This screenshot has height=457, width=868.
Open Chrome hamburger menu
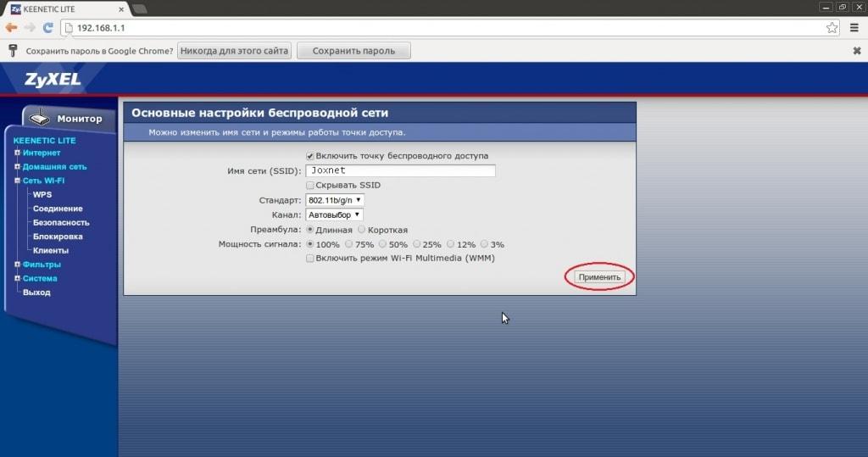click(854, 28)
